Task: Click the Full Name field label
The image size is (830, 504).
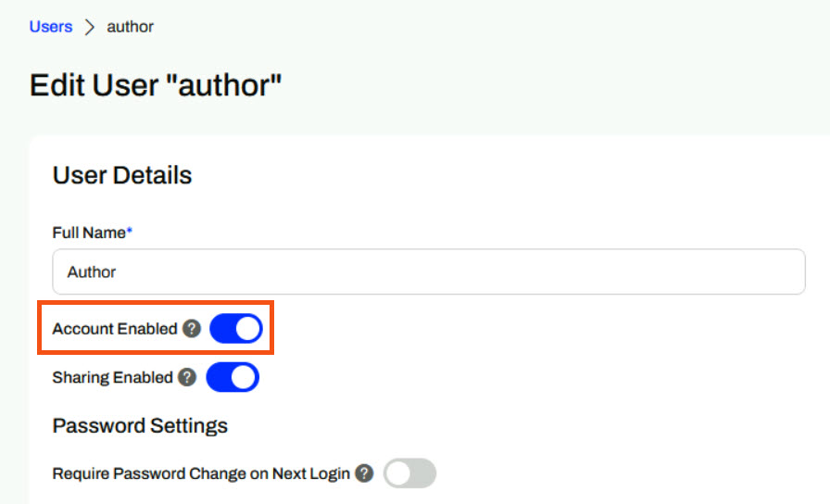Action: click(x=89, y=233)
